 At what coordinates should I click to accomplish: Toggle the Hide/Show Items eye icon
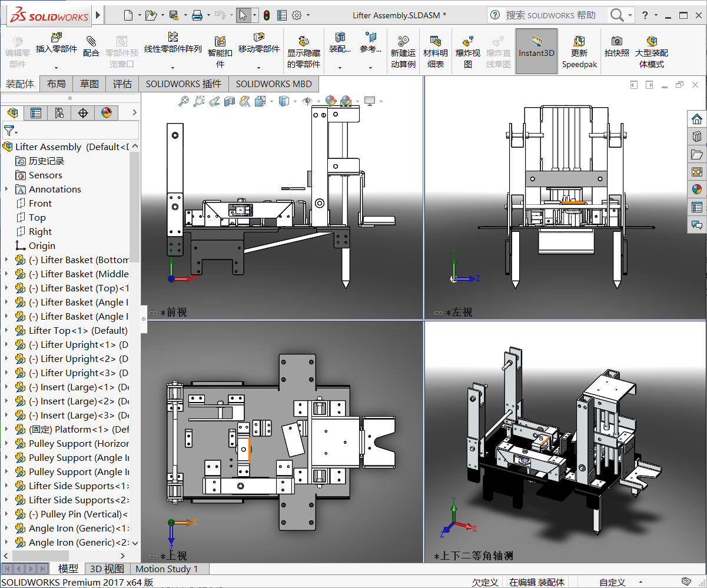307,101
